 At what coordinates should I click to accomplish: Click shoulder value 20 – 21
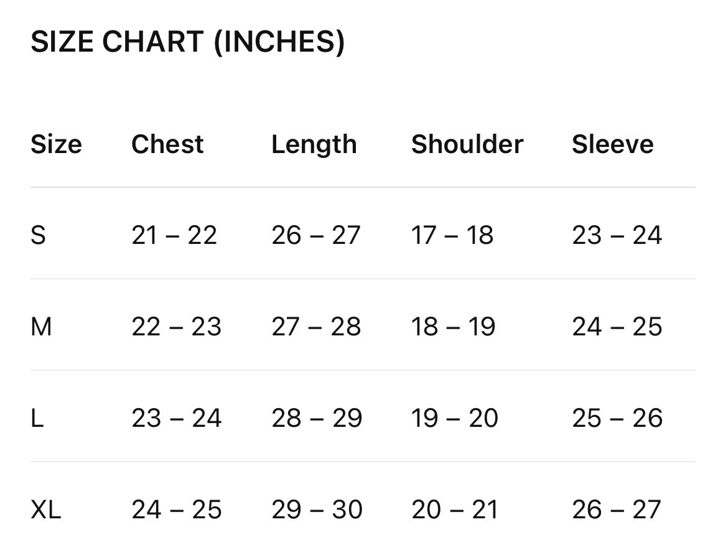455,510
